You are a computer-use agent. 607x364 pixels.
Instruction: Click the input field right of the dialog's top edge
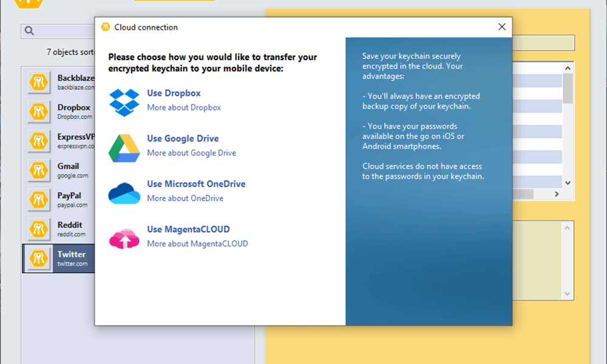pyautogui.click(x=543, y=42)
